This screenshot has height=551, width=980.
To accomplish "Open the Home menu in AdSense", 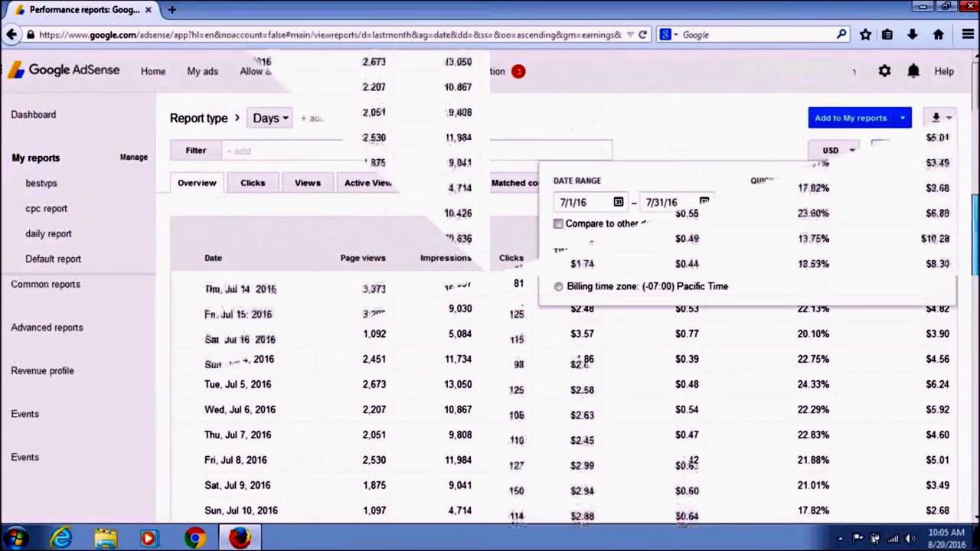I will point(153,71).
